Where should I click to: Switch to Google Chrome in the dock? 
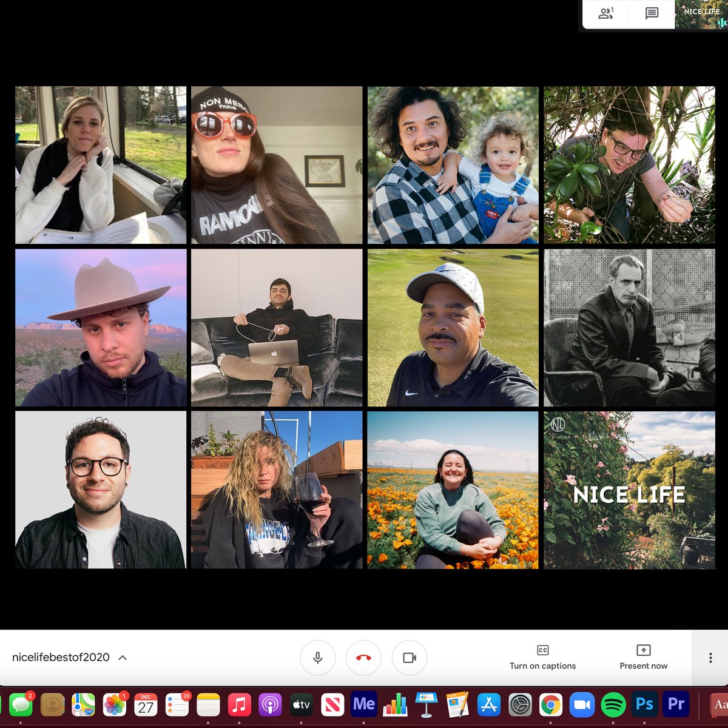pos(551,704)
